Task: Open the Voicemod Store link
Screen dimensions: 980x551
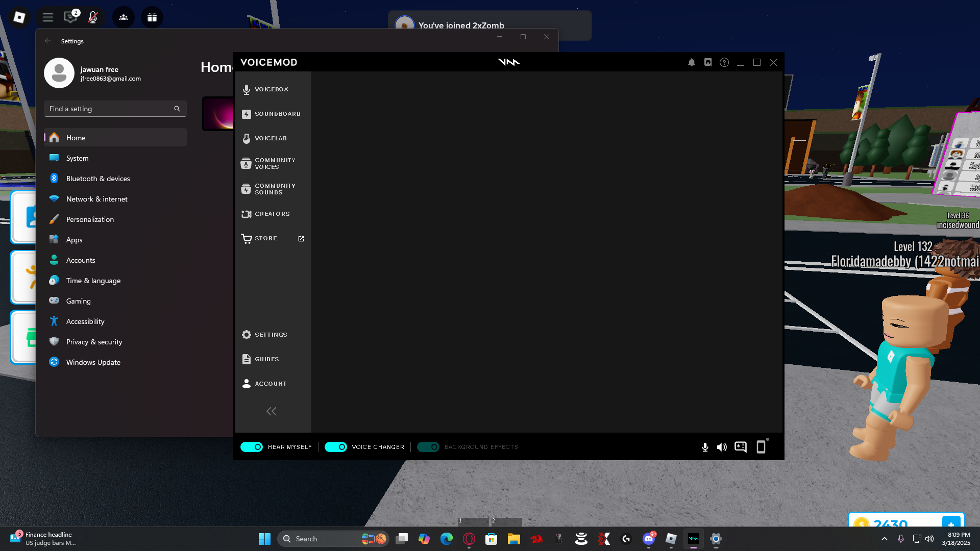Action: (273, 238)
